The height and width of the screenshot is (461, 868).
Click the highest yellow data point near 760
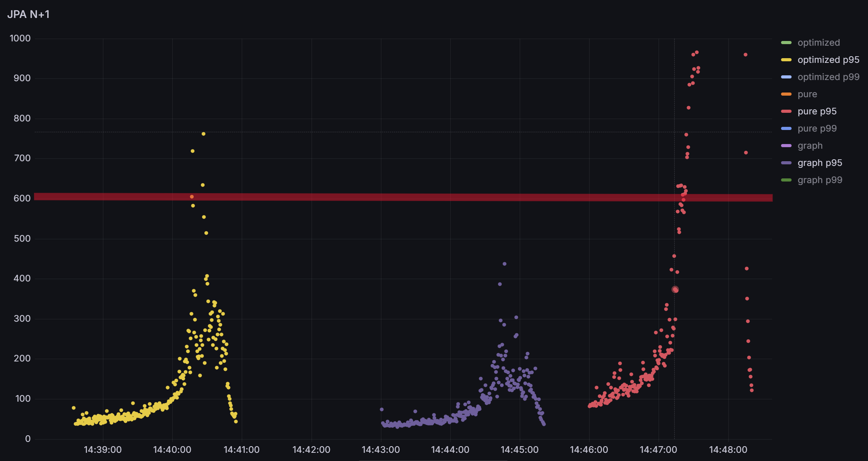click(x=204, y=134)
